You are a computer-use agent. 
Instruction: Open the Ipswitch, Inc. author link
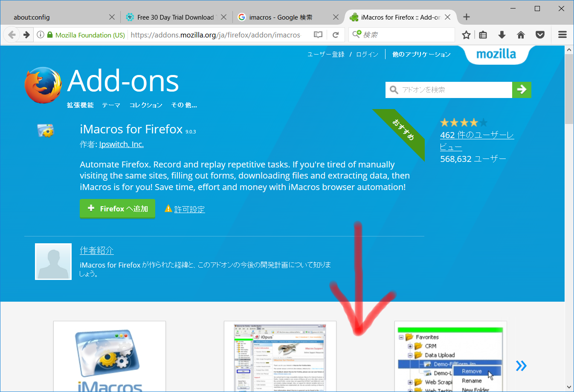click(x=122, y=144)
